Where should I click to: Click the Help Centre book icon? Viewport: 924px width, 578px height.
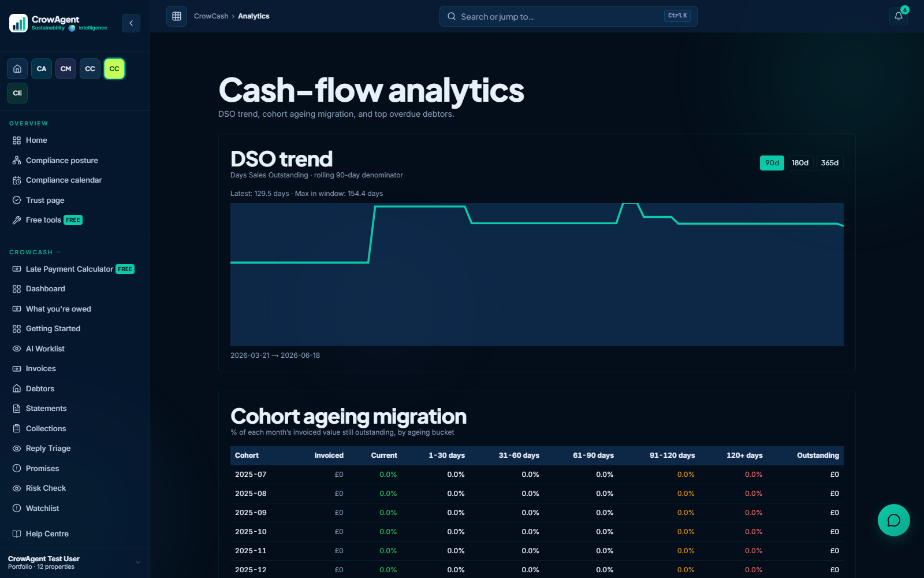[x=17, y=534]
